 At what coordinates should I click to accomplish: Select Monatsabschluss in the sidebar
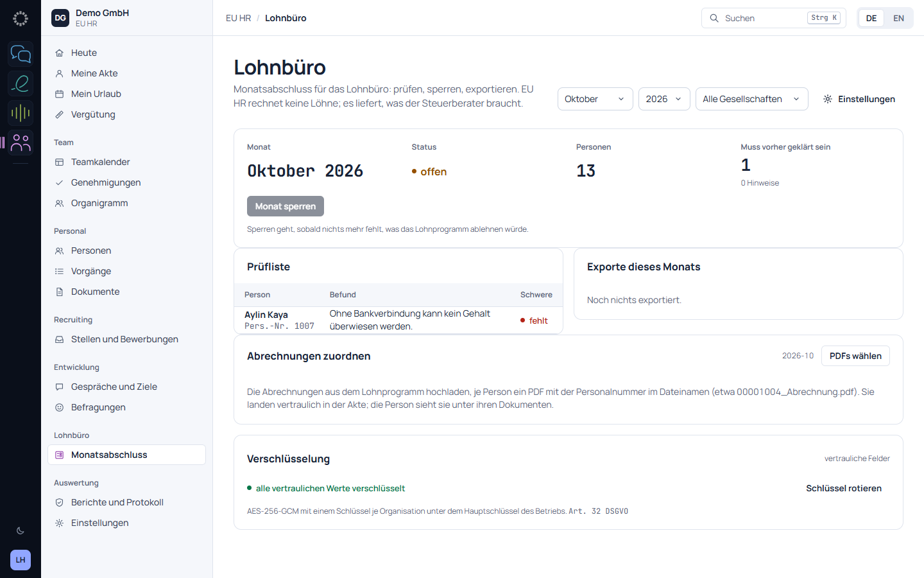[x=126, y=455]
